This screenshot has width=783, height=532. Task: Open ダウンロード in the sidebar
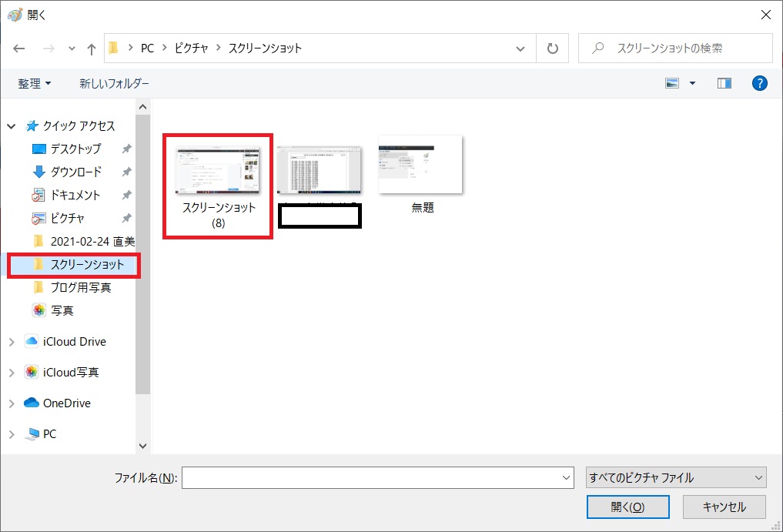(x=76, y=172)
